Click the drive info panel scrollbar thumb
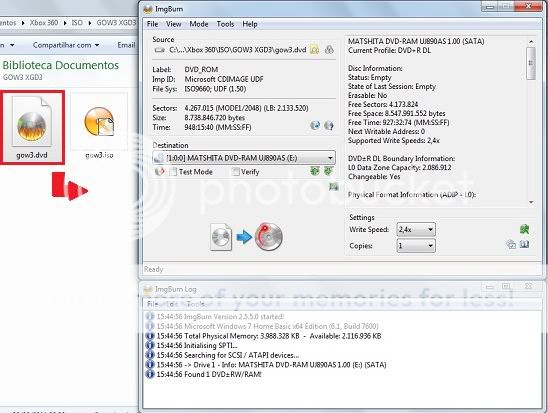 pos(531,63)
